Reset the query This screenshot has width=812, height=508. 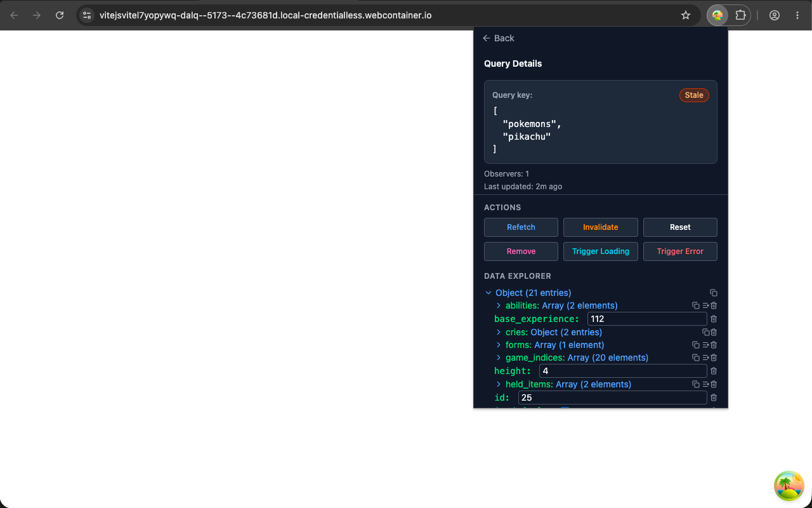(x=680, y=227)
